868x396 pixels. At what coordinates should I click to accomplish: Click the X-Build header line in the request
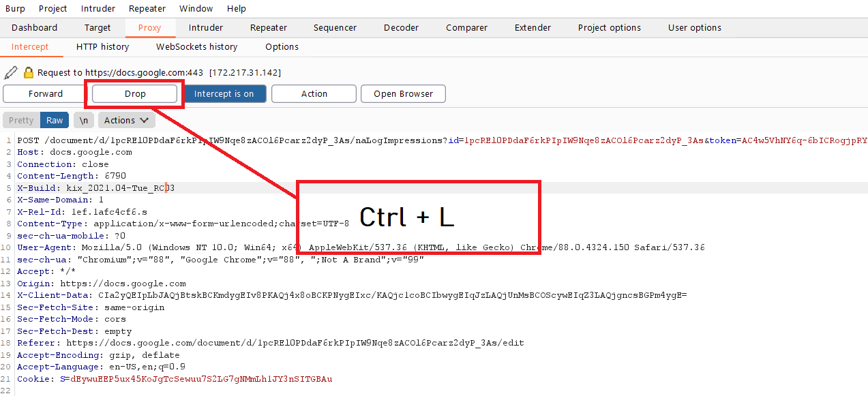[95, 187]
